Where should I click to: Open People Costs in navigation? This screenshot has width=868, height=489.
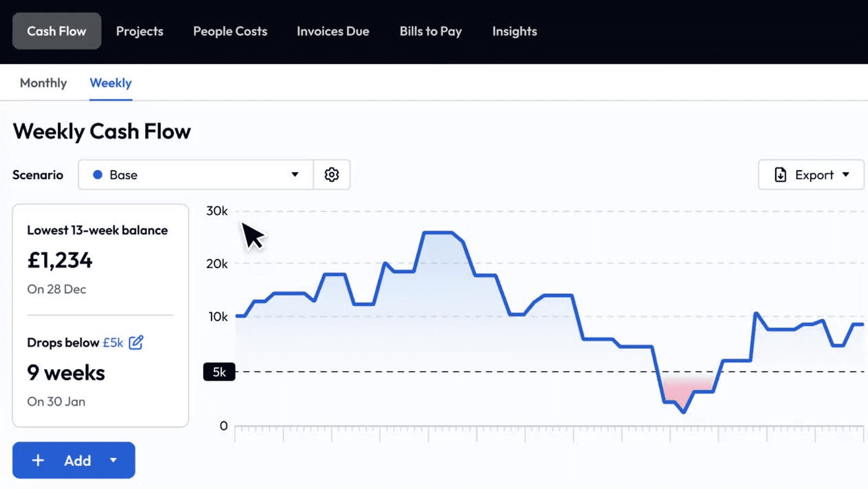pos(230,31)
